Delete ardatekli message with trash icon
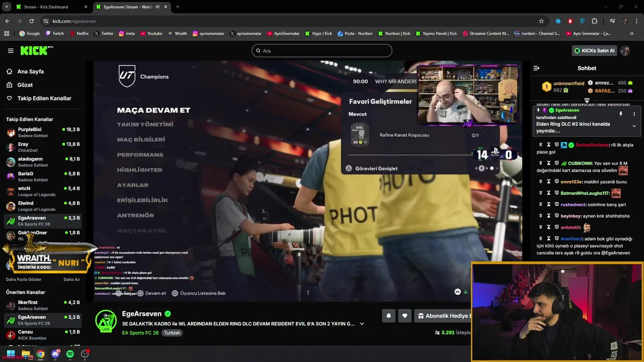Viewport: 644px width, 362px height. (541, 227)
